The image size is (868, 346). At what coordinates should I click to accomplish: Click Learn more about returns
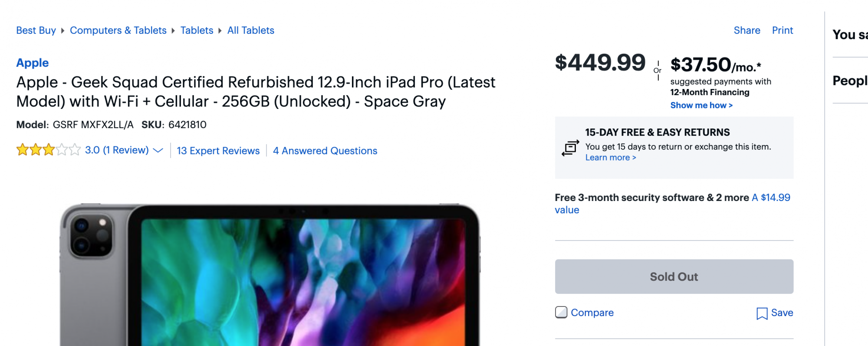point(611,158)
